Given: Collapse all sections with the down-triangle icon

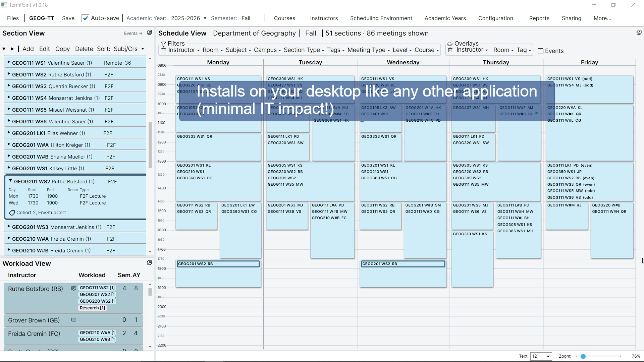Looking at the screenshot, I should [4, 49].
